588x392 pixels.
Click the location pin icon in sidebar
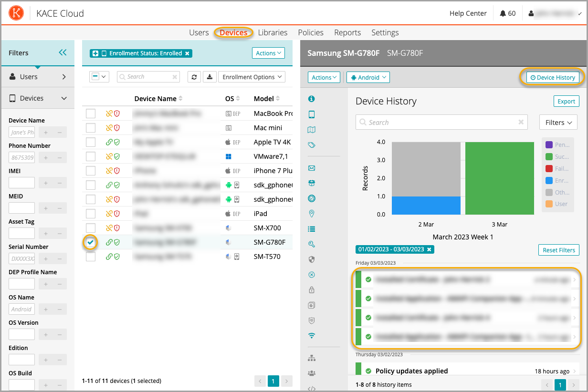(x=312, y=214)
